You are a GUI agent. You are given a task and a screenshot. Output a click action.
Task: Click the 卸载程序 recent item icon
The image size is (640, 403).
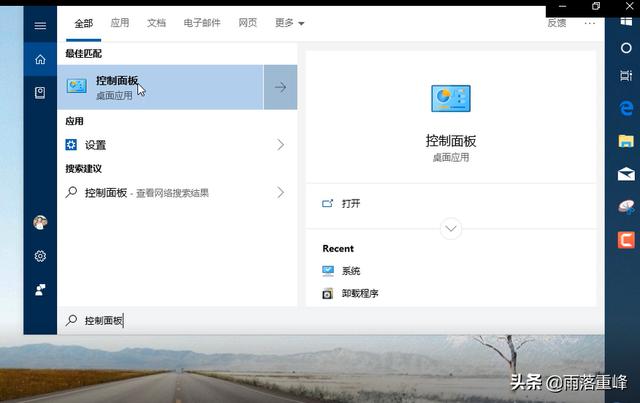327,294
